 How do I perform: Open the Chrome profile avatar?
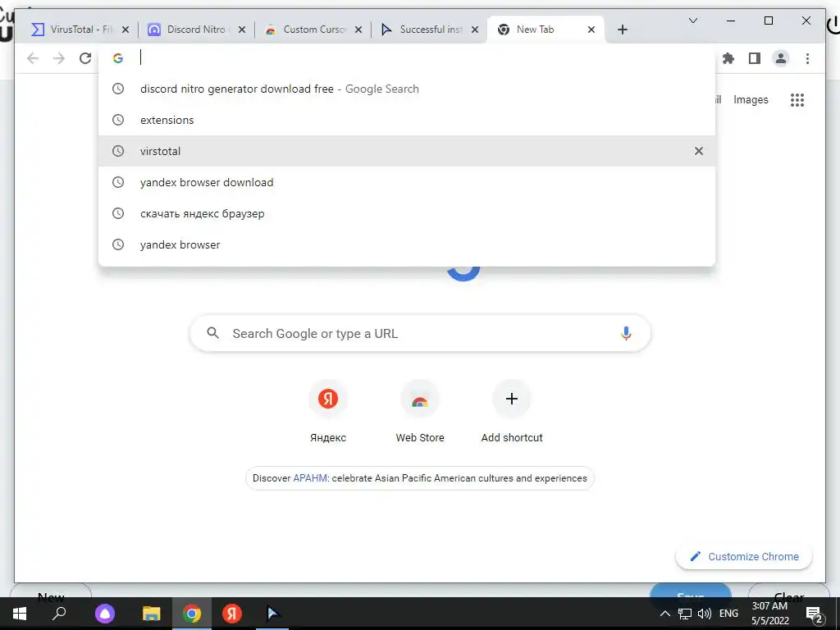pos(781,58)
